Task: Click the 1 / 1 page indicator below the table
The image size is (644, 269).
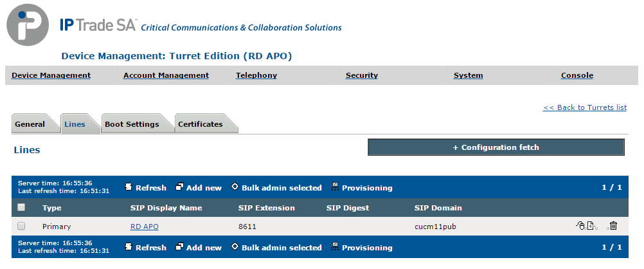Action: tap(612, 247)
